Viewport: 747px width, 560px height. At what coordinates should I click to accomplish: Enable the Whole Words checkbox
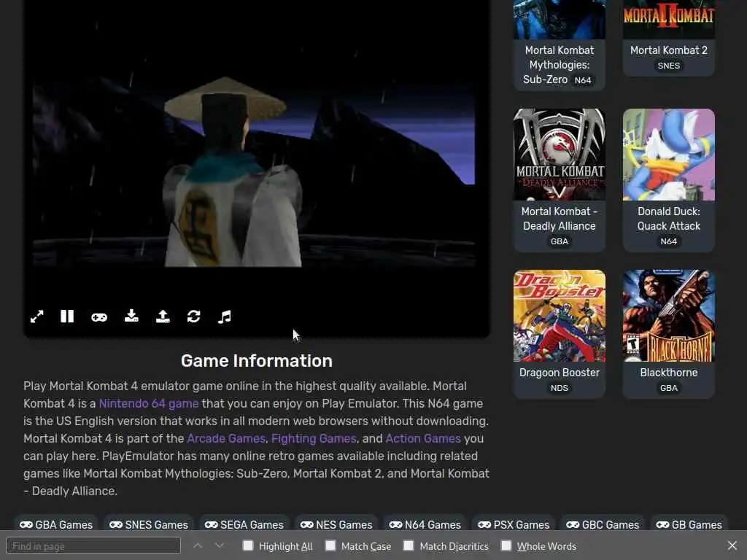[x=506, y=545]
